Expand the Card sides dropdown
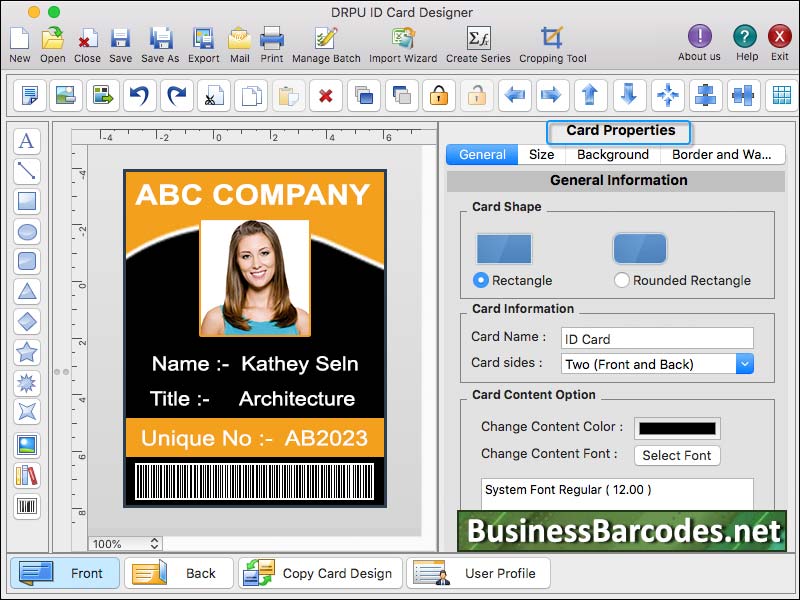Image resolution: width=800 pixels, height=600 pixels. 742,364
